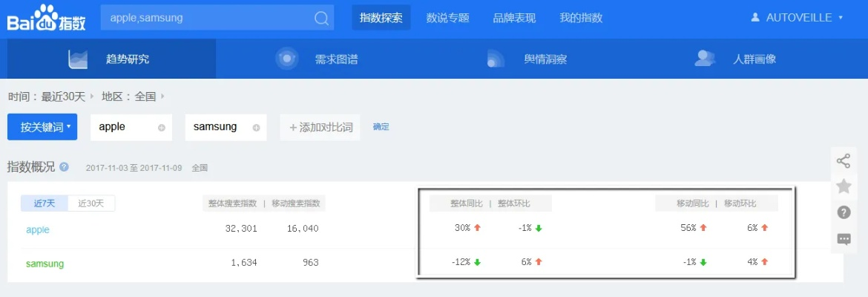Click the Baidu Index logo
Image resolution: width=868 pixels, height=297 pixels.
(47, 19)
